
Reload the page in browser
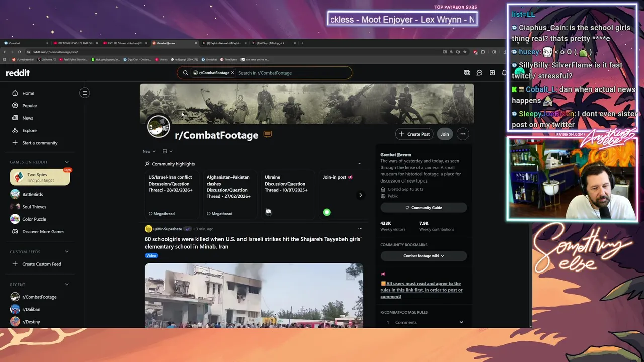point(20,52)
